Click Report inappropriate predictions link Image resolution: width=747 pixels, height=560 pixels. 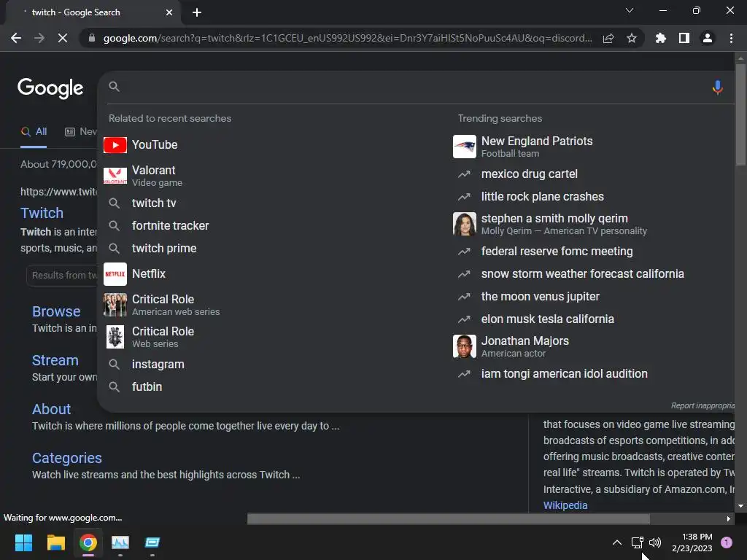703,405
